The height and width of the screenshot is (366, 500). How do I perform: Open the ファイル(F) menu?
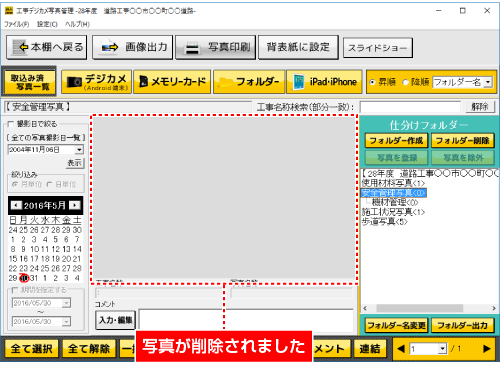(16, 24)
